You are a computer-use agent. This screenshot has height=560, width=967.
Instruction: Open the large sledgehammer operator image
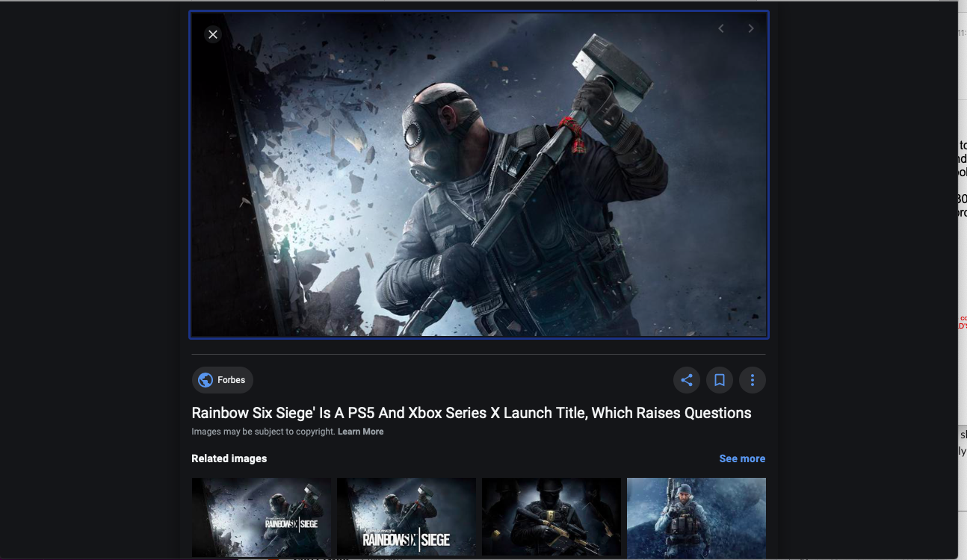478,175
